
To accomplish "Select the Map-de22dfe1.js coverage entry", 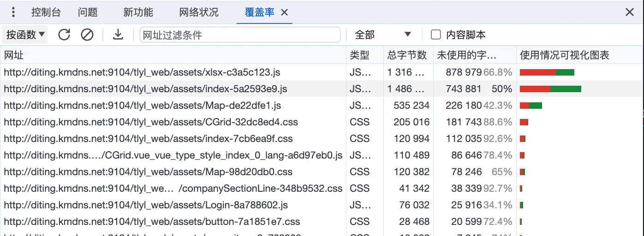I will [x=142, y=106].
